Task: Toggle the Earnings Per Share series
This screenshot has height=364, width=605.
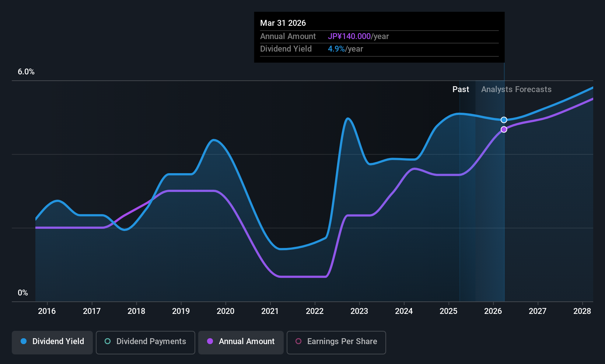Action: tap(336, 343)
